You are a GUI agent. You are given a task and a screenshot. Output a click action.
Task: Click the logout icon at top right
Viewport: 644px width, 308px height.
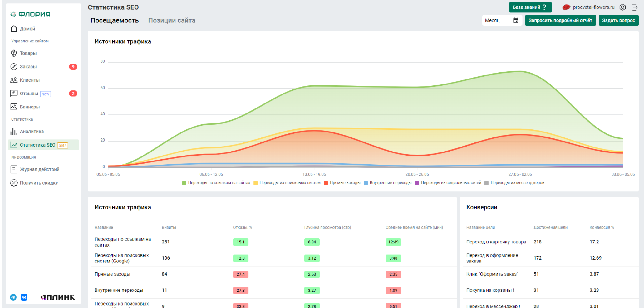(635, 7)
